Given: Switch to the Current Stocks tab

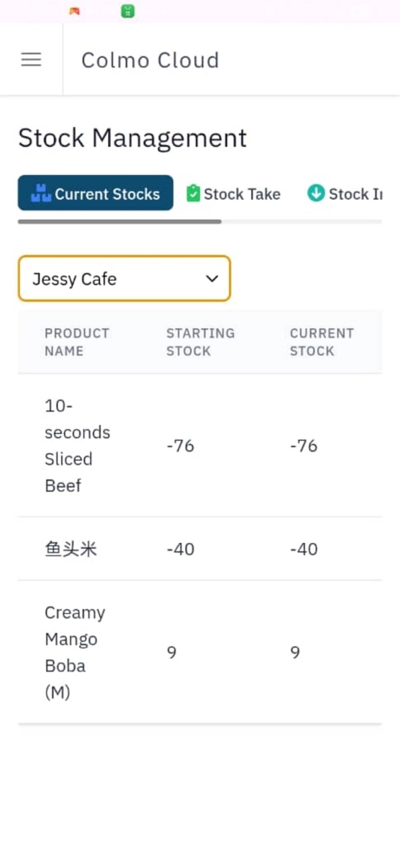Looking at the screenshot, I should click(x=96, y=193).
